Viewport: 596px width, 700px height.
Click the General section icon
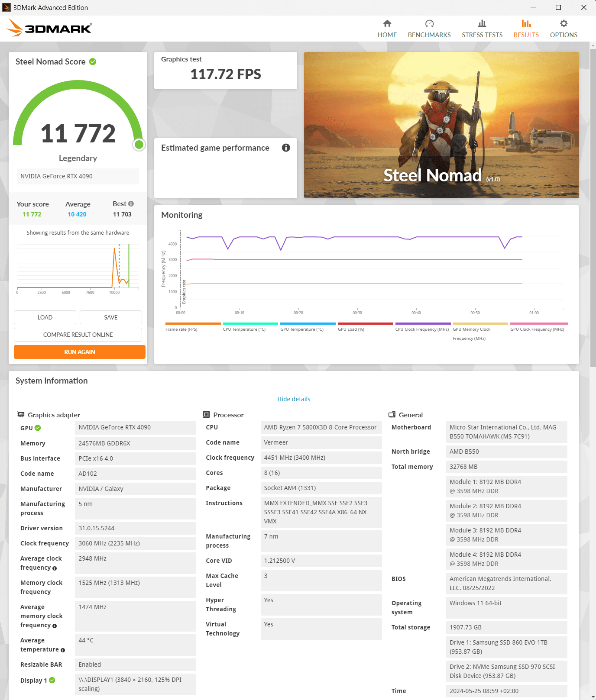[392, 414]
